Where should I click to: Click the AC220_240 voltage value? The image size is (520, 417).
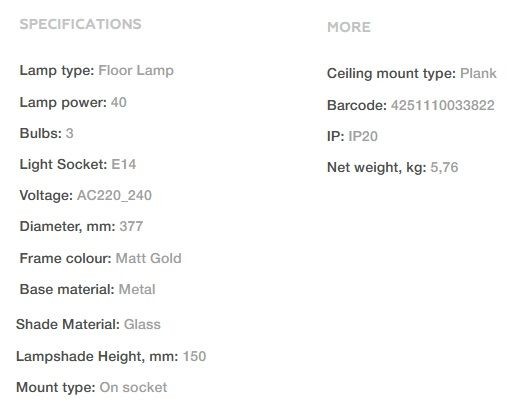pos(114,195)
